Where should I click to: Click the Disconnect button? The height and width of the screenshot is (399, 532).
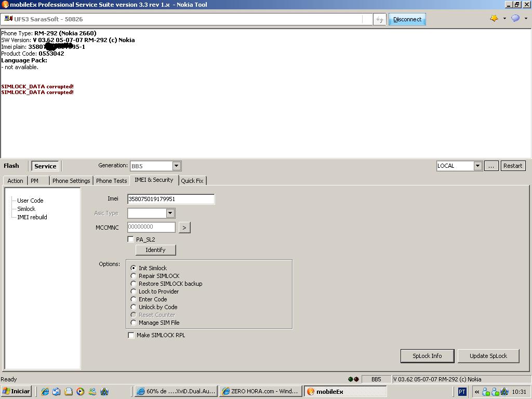pos(407,19)
